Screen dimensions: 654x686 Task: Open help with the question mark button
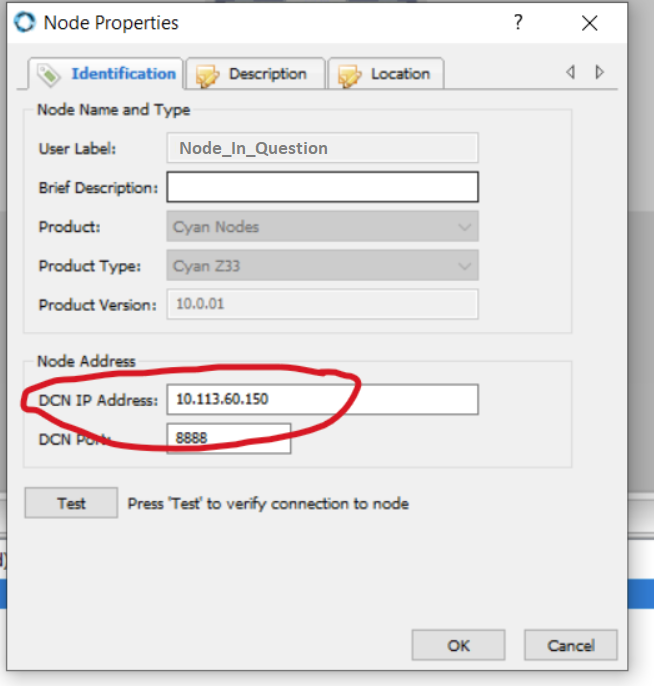tap(518, 22)
